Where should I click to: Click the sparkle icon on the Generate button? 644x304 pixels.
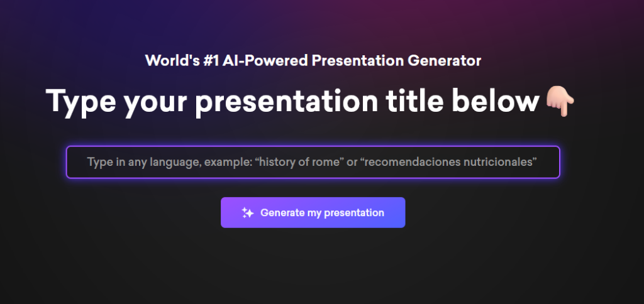pos(247,212)
